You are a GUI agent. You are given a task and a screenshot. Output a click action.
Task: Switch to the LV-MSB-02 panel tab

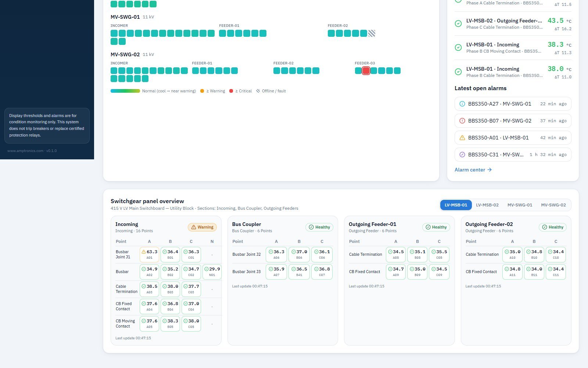(x=487, y=205)
